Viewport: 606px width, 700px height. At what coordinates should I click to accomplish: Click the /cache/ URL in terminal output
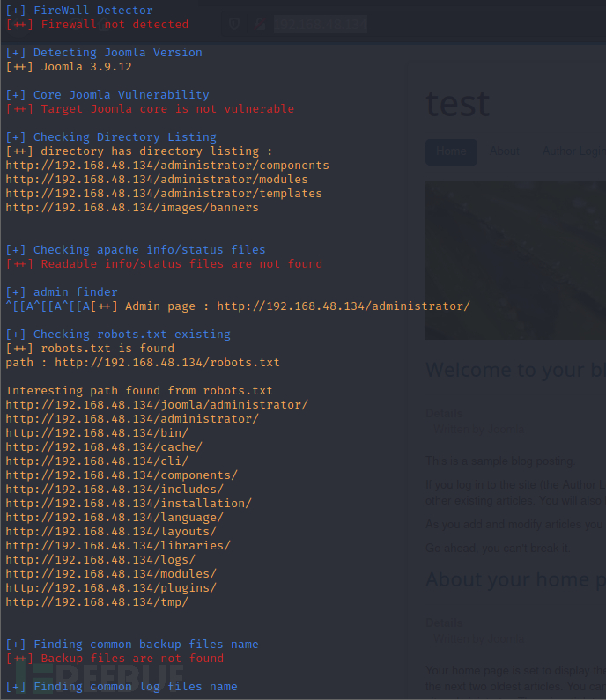(x=104, y=447)
